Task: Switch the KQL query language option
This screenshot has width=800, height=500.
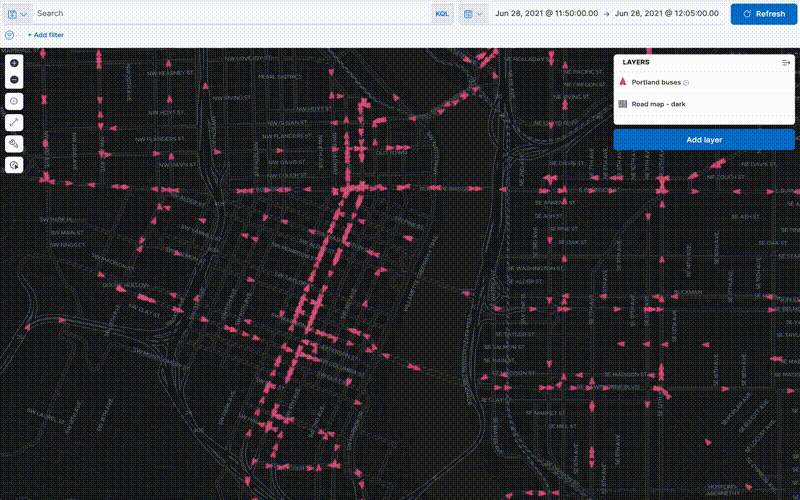Action: click(441, 14)
